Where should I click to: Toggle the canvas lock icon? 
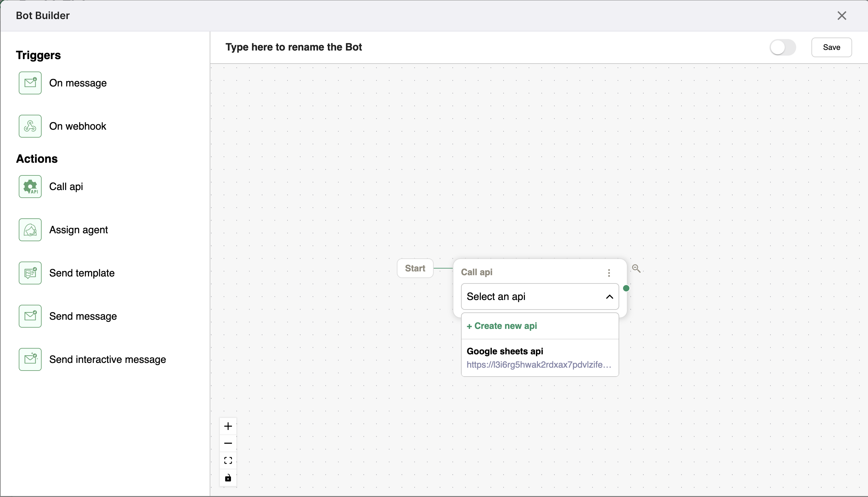coord(228,478)
